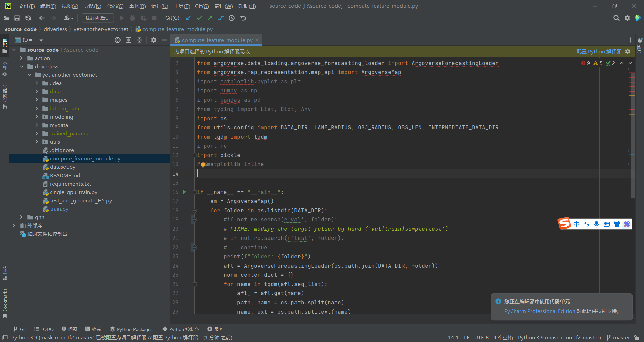The image size is (644, 342).
Task: Open the Project panel settings gear
Action: (x=154, y=40)
